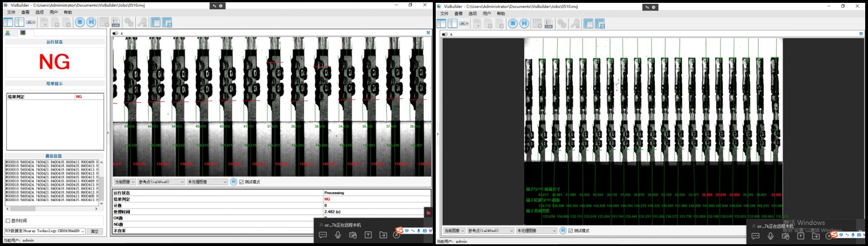Click the key login icon in left toolbar
The height and width of the screenshot is (246, 868).
click(142, 22)
